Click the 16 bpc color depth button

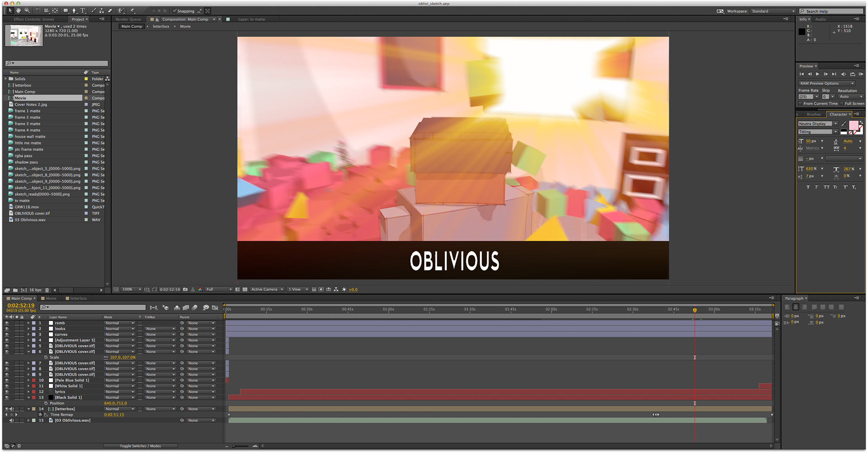pos(35,290)
